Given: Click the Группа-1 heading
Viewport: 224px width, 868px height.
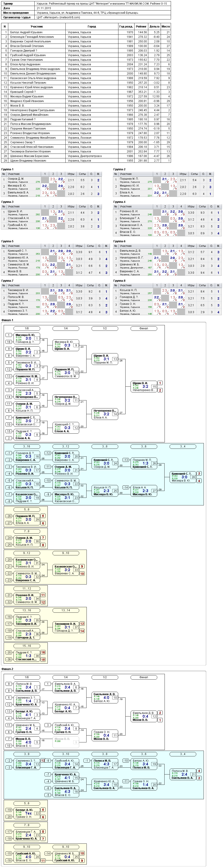Looking at the screenshot, I should click(x=7, y=169).
